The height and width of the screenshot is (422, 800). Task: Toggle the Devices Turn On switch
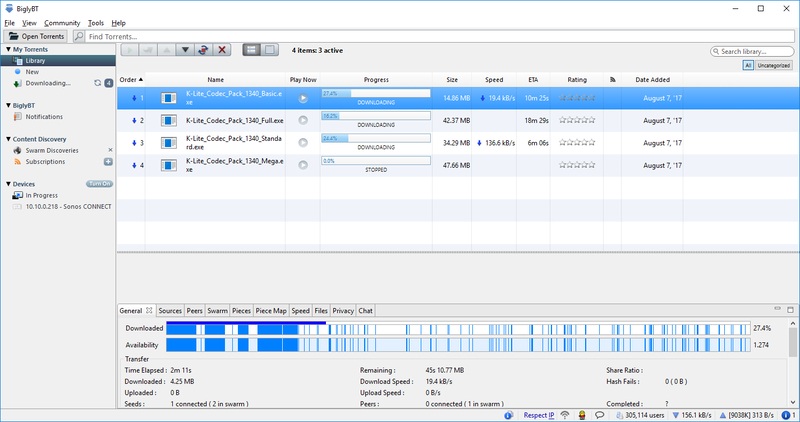[99, 184]
